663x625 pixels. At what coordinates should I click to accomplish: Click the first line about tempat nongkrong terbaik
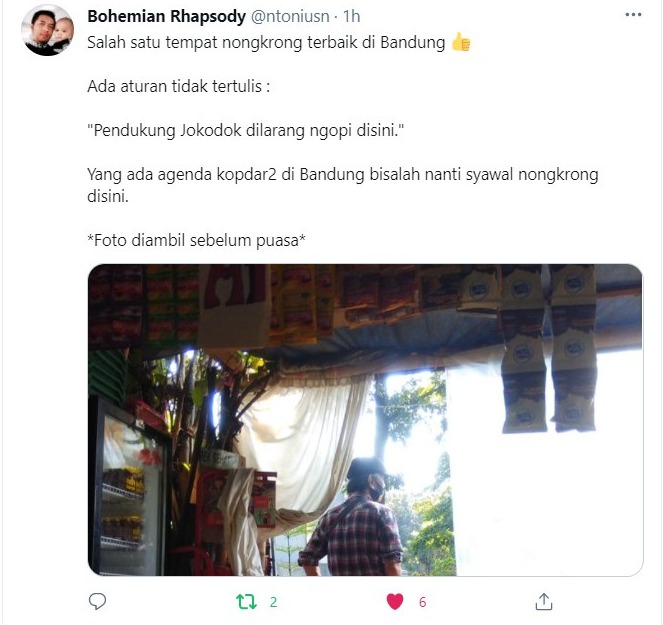[266, 43]
